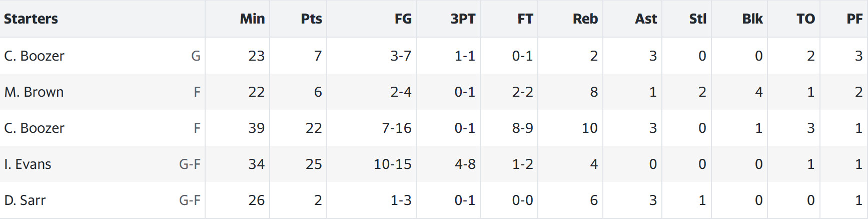Open player I. Evans
The image size is (868, 219).
click(28, 164)
